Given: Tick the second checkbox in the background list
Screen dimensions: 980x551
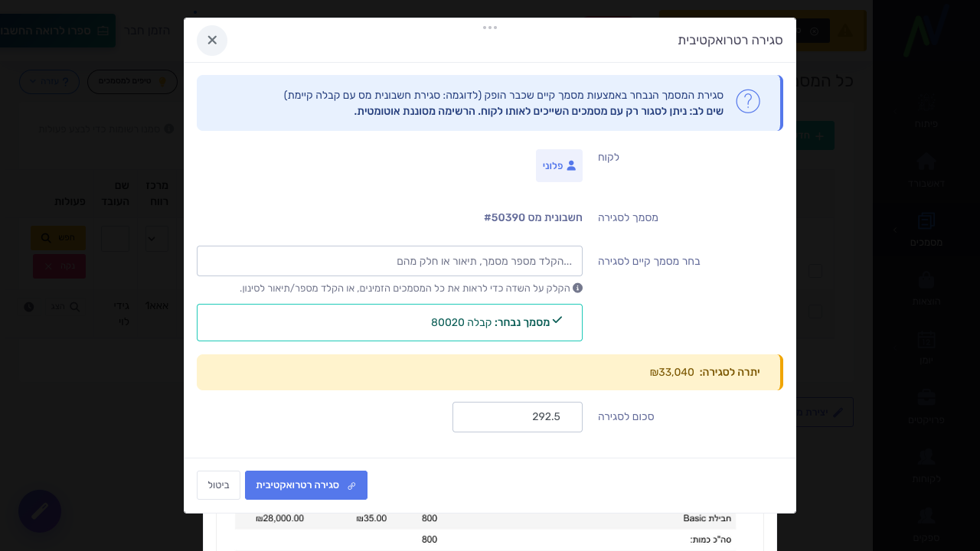Looking at the screenshot, I should point(815,311).
